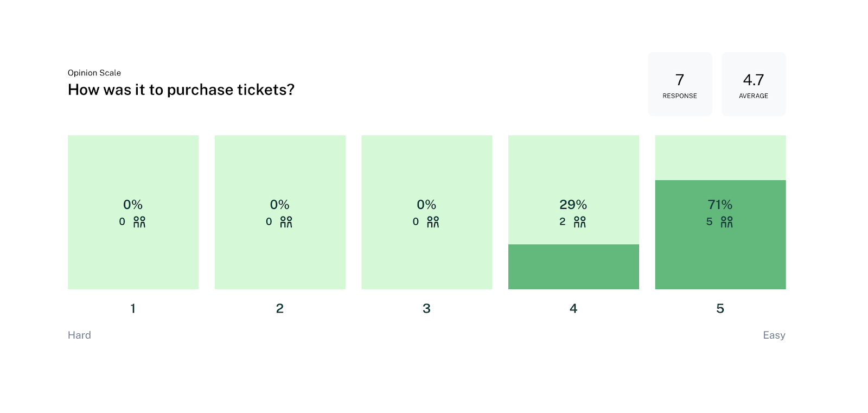This screenshot has height=413, width=868.
Task: Click the scale number 2 below chart
Action: click(279, 308)
